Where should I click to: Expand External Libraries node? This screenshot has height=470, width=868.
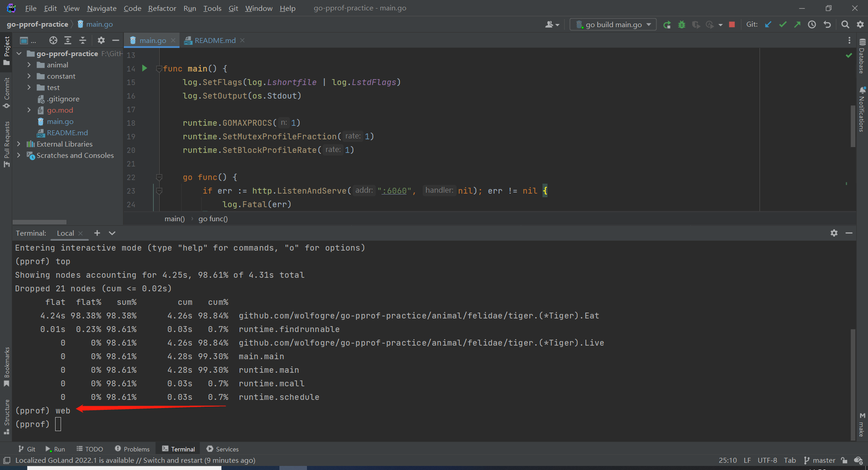point(19,144)
